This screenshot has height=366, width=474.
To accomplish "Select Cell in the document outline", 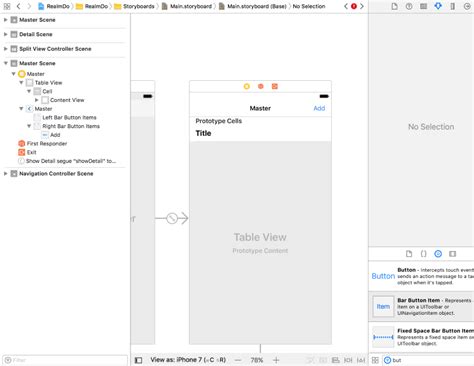I will pyautogui.click(x=47, y=91).
